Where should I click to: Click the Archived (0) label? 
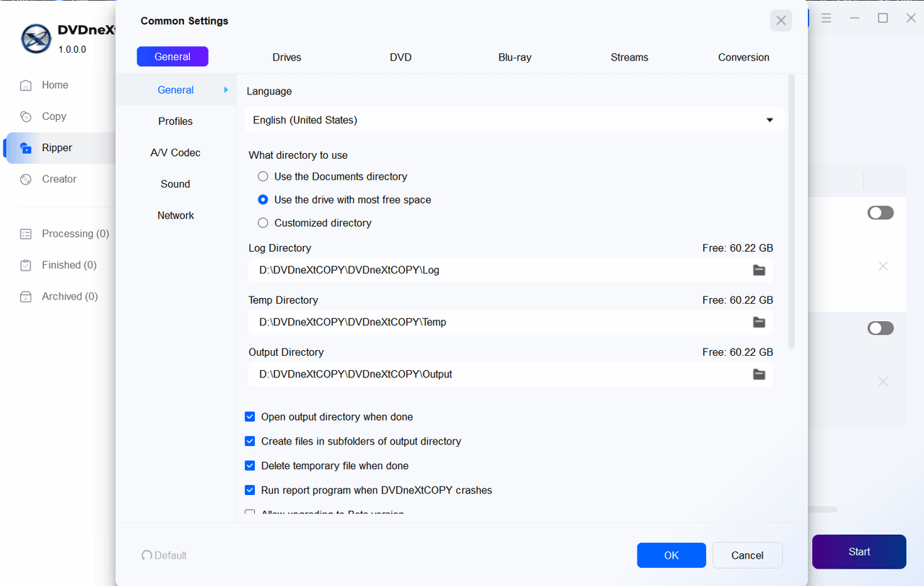click(x=70, y=297)
